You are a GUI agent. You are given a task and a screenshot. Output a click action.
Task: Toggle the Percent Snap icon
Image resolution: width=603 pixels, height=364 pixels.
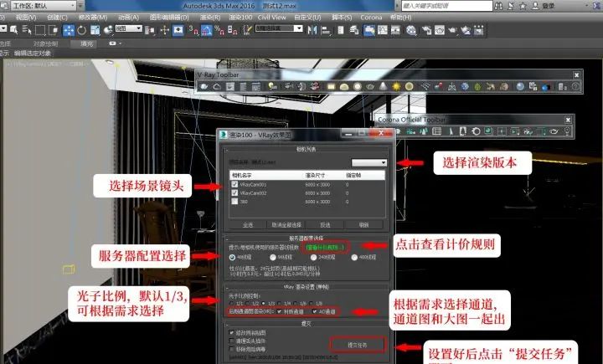click(219, 30)
